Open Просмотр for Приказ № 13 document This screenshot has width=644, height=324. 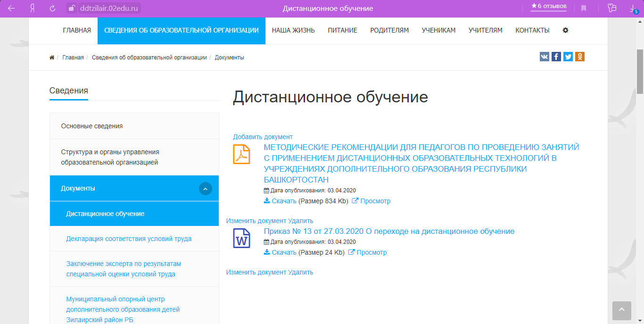[x=372, y=252]
